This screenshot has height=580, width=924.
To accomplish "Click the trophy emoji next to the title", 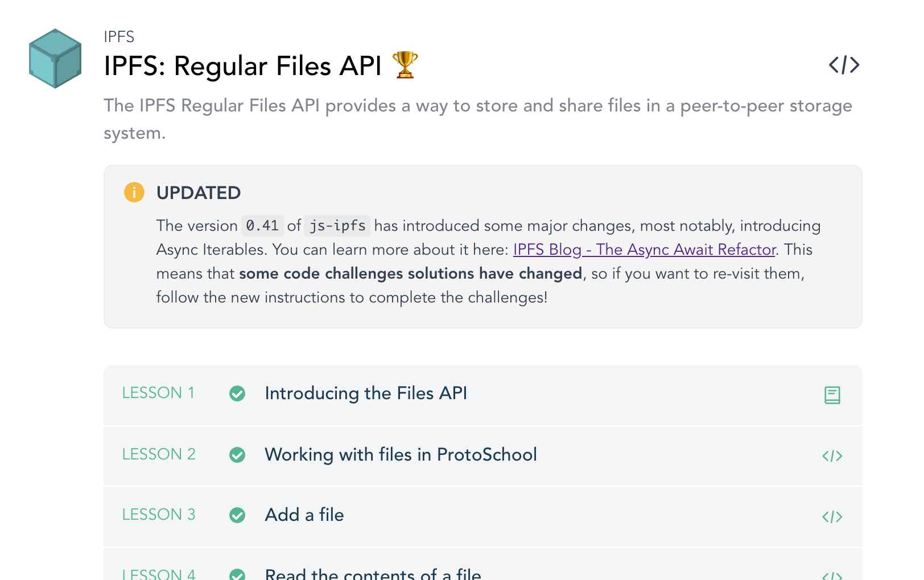I will point(405,65).
